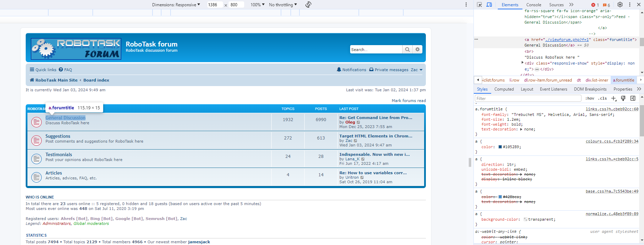This screenshot has width=644, height=245.
Task: Expand the collapsed ellipsis in responsive-show div
Action: (x=537, y=69)
